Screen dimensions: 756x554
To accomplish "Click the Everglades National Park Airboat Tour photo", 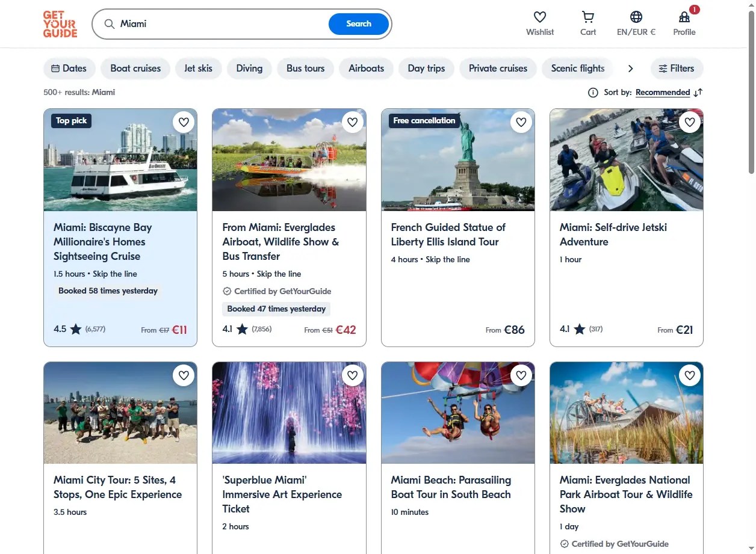I will coord(627,413).
